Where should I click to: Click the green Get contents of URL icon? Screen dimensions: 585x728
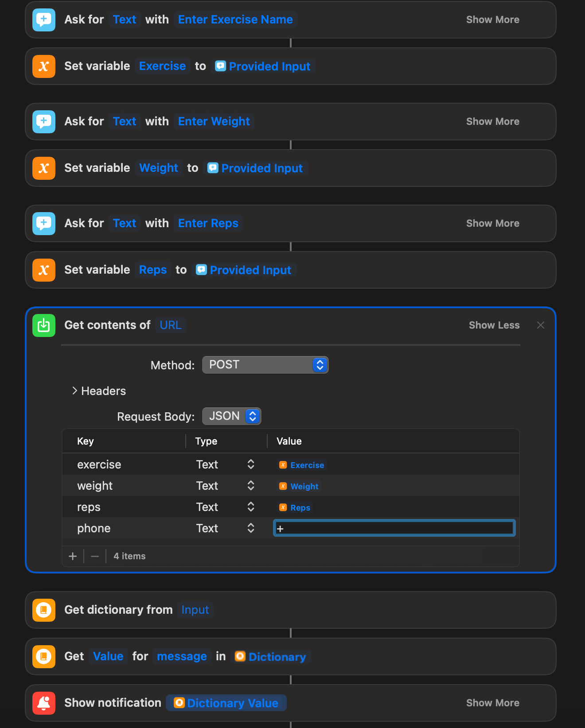44,325
